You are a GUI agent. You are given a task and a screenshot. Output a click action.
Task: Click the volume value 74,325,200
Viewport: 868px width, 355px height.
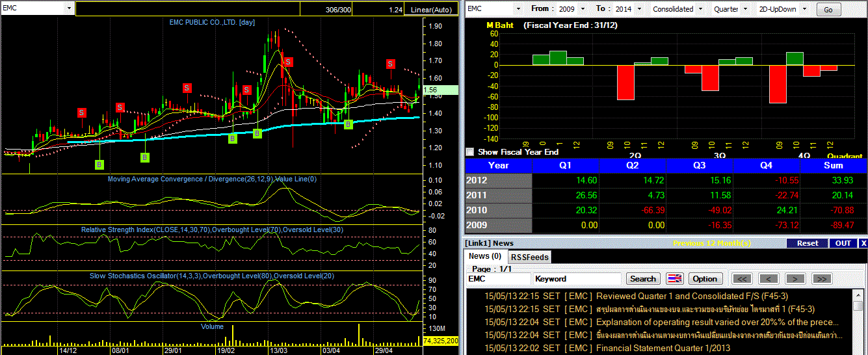tap(441, 341)
